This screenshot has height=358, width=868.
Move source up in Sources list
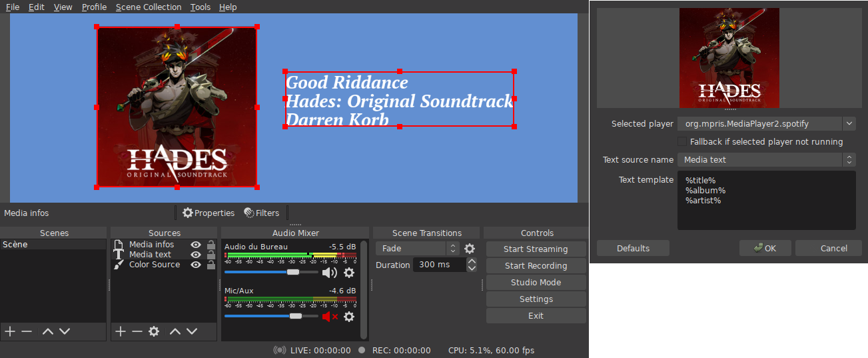[x=175, y=331]
